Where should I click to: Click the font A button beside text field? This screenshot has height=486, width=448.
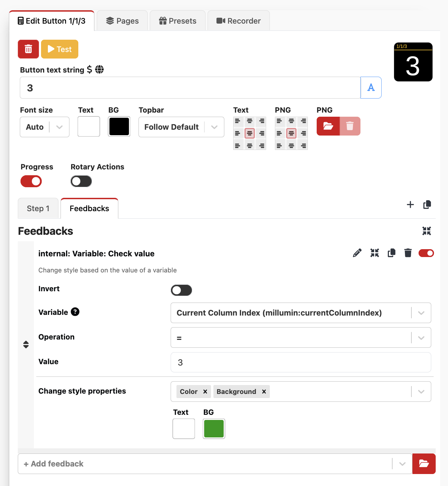pos(371,88)
